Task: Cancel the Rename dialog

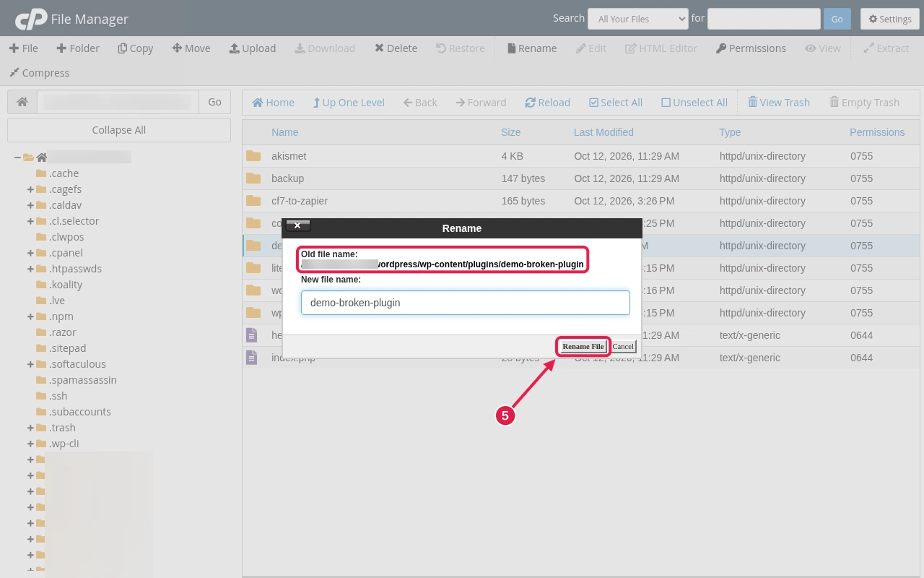Action: point(623,347)
